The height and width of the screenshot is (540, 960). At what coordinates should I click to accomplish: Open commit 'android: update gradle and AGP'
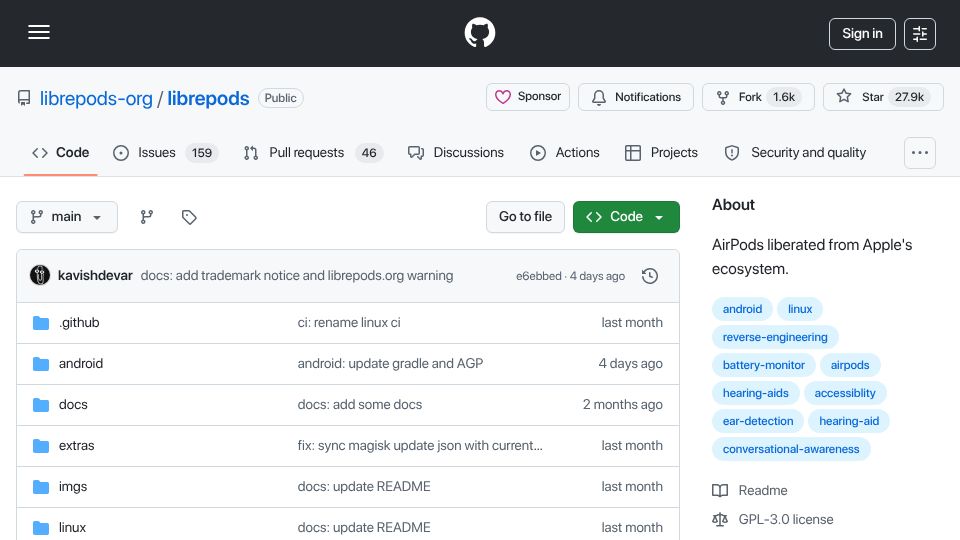pyautogui.click(x=390, y=364)
